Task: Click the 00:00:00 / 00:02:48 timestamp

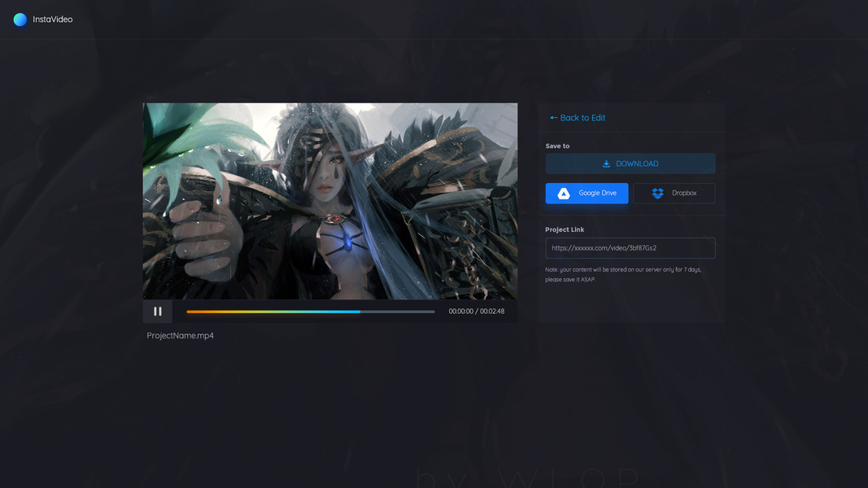Action: 477,312
